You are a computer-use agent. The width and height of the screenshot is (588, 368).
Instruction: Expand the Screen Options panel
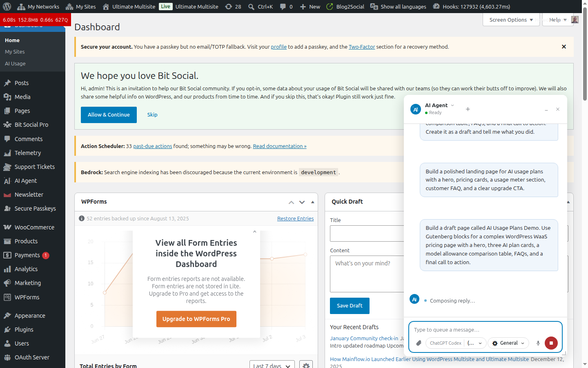(511, 20)
